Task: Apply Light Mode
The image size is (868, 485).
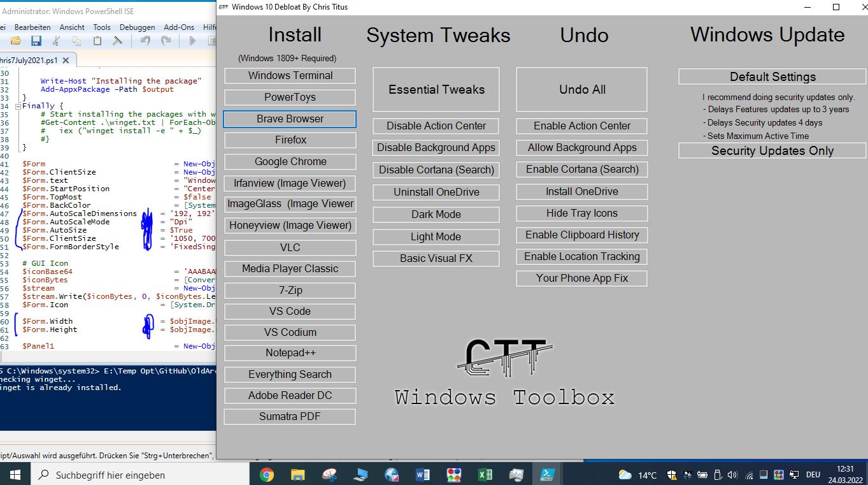Action: point(436,237)
